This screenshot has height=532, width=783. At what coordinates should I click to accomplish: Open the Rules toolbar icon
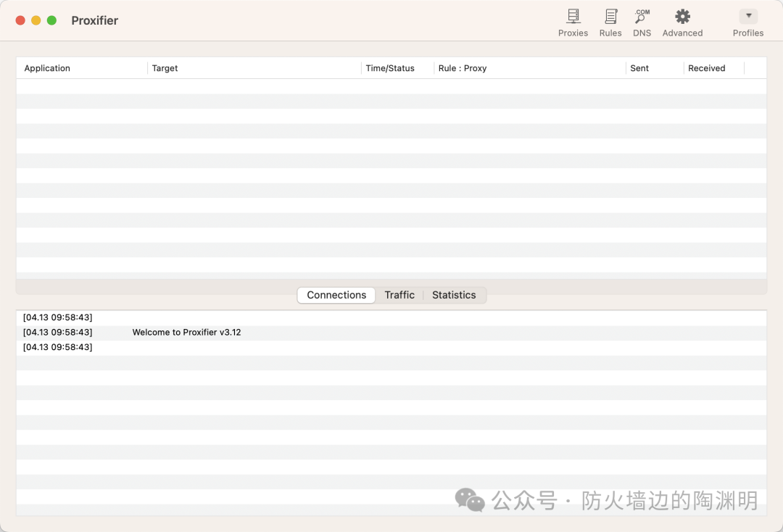coord(610,17)
